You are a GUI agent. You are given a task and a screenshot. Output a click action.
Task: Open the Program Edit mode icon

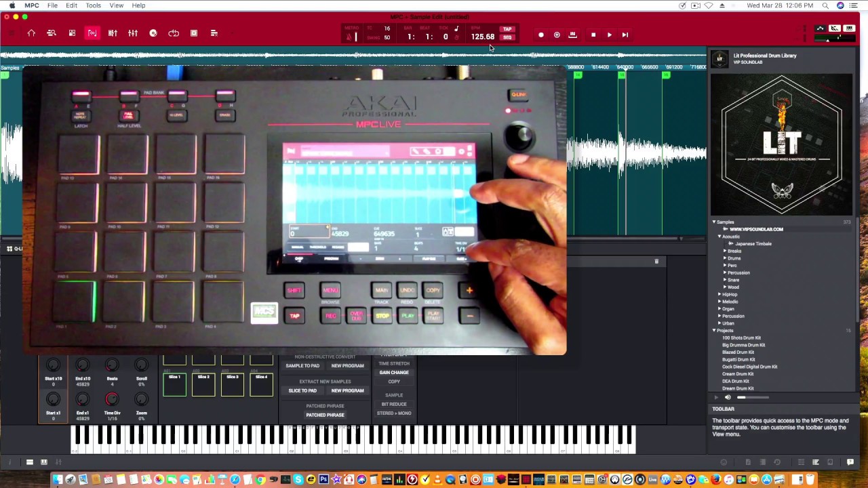[x=113, y=33]
